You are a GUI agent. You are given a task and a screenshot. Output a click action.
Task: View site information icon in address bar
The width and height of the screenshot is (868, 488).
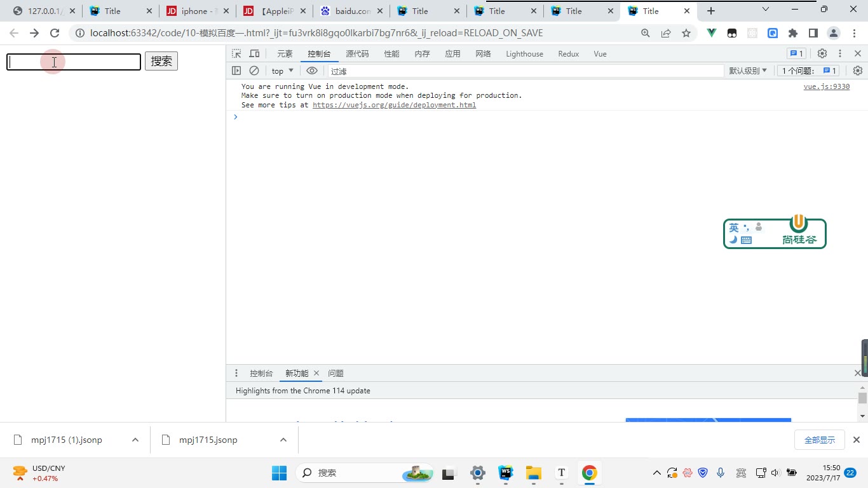tap(79, 33)
